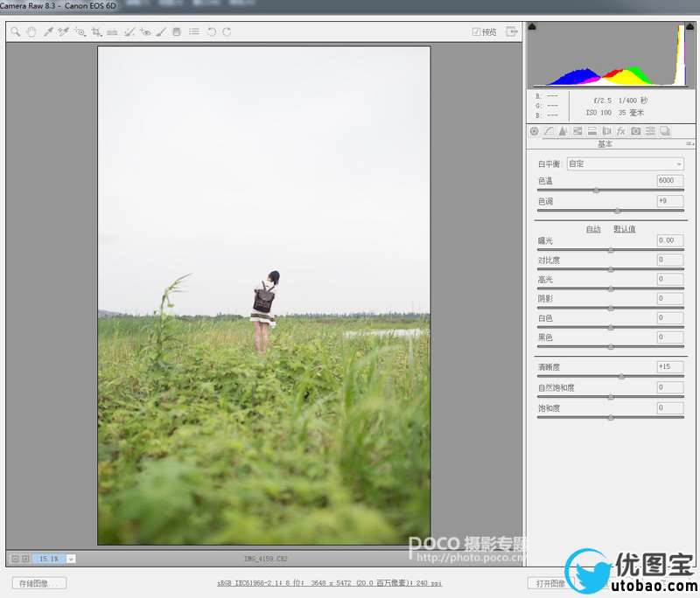Switch to the Lens Corrections panel tab

(x=606, y=131)
